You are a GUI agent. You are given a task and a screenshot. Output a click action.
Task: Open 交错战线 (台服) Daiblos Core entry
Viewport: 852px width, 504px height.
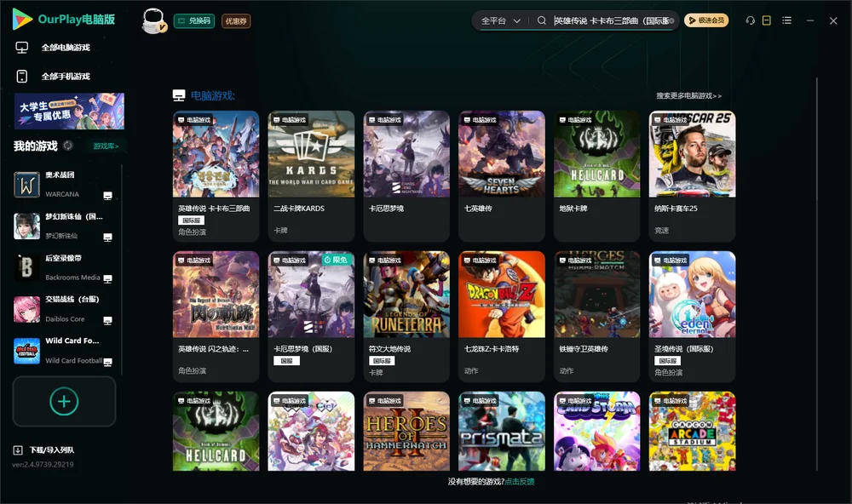(x=64, y=309)
